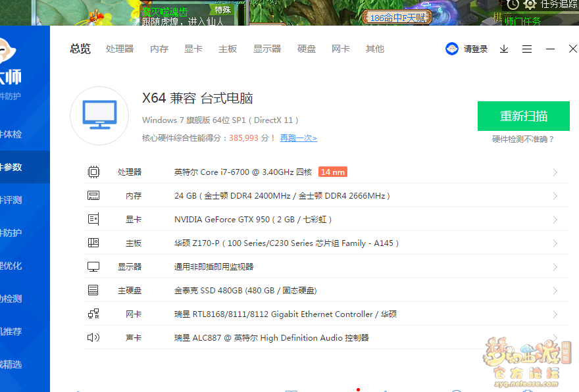Click the 385,993 score value
Screen dimensions: 579x392
[243, 138]
